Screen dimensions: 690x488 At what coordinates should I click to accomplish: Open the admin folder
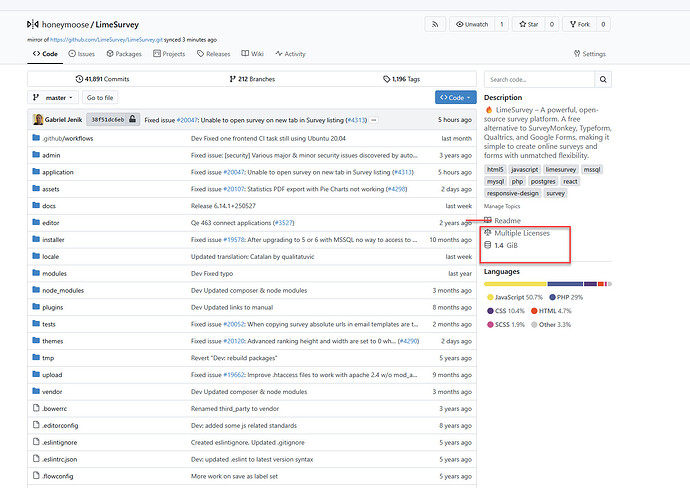(x=51, y=155)
